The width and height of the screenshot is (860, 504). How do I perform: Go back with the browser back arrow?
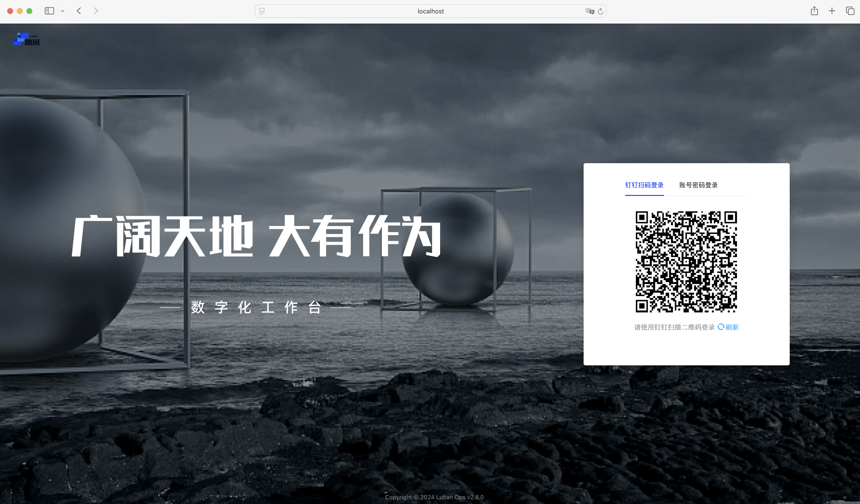pos(79,11)
